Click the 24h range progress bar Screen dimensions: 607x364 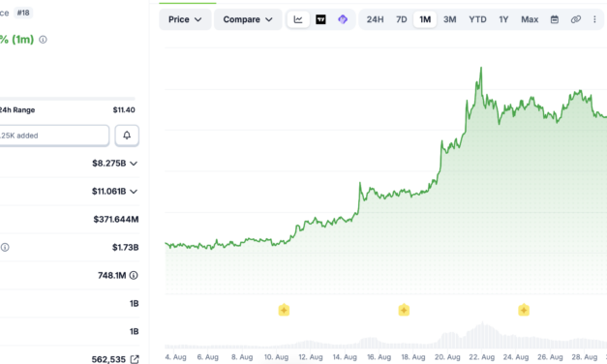(68, 99)
